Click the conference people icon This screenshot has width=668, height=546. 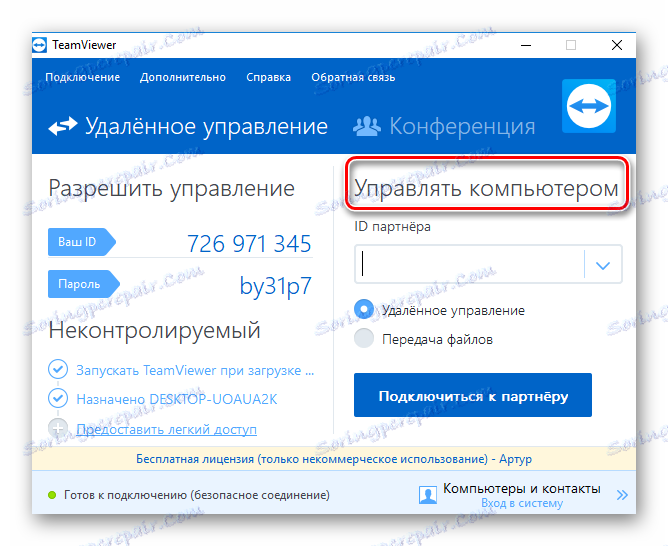[x=366, y=126]
